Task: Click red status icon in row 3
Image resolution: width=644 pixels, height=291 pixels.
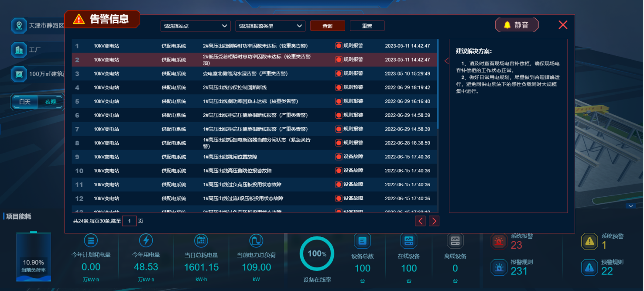Action: click(339, 74)
